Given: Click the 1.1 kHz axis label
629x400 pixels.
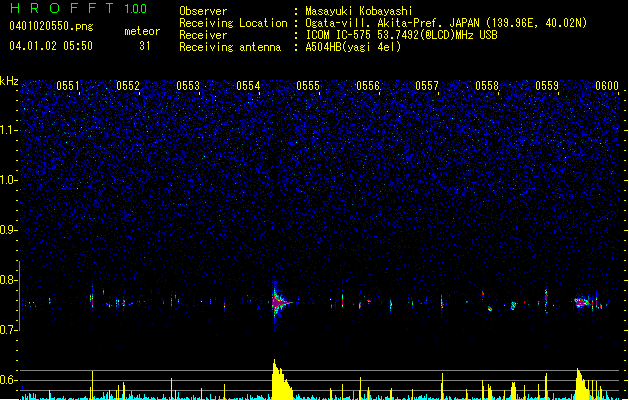Looking at the screenshot, I should click(9, 130).
